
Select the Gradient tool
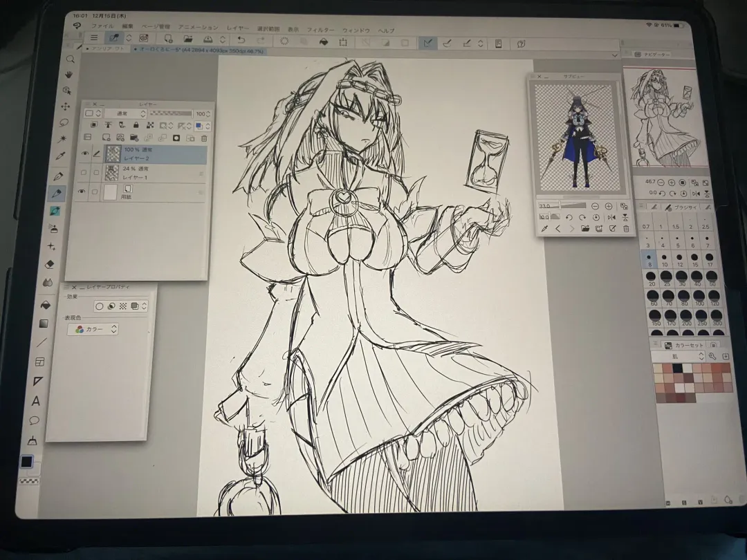click(44, 324)
